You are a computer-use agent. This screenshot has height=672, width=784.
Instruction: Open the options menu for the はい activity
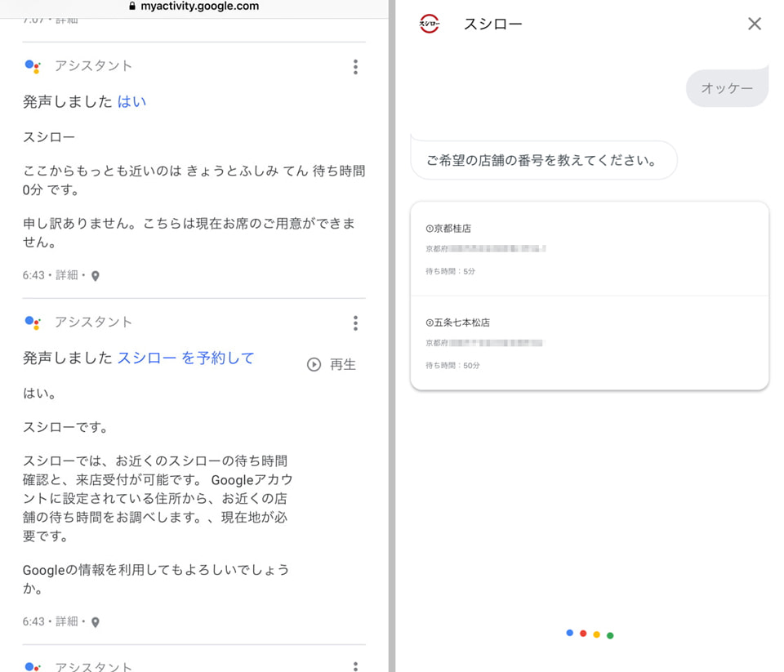tap(355, 66)
